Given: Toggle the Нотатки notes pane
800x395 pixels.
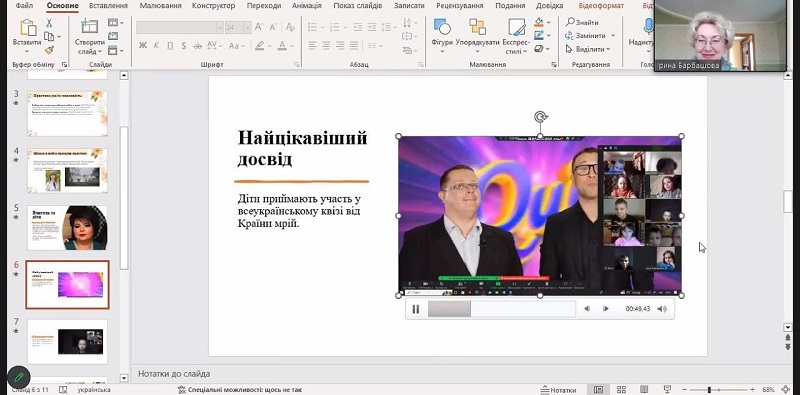Looking at the screenshot, I should tap(559, 390).
